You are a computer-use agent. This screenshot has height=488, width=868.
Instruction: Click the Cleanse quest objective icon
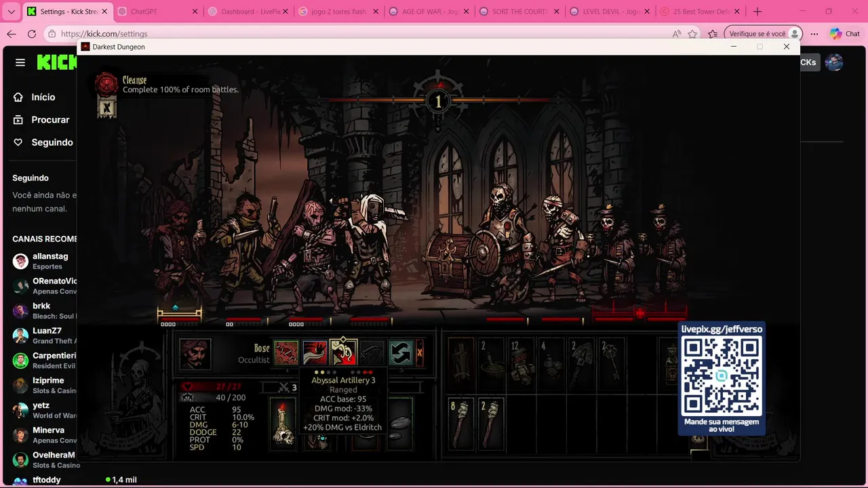point(106,84)
